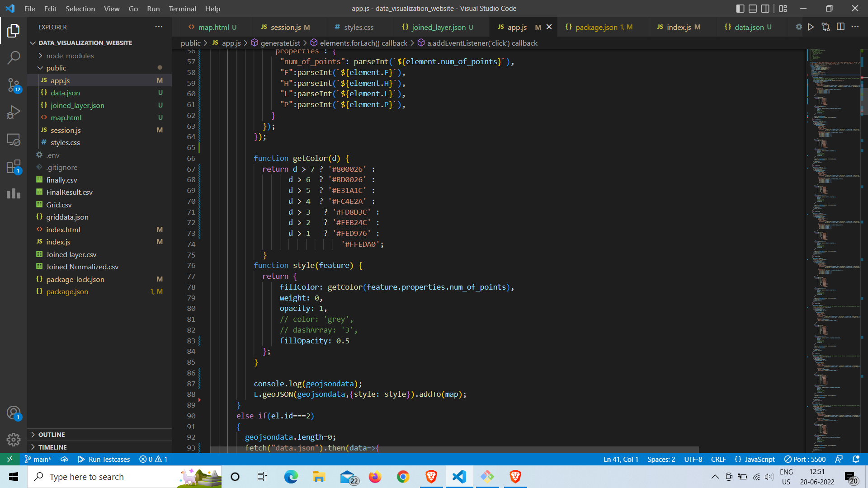This screenshot has width=868, height=488.
Task: Open the Extensions view
Action: coord(14,167)
